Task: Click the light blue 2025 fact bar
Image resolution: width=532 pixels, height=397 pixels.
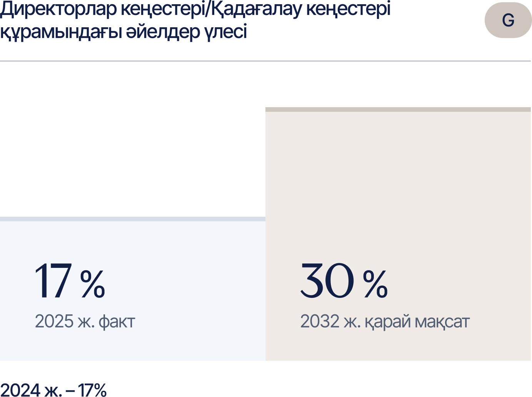Action: [133, 289]
